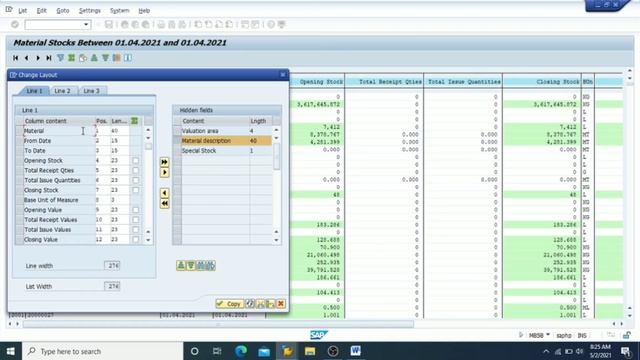Select the Line 1 tab
Screen dimensions: 640x360
point(34,91)
